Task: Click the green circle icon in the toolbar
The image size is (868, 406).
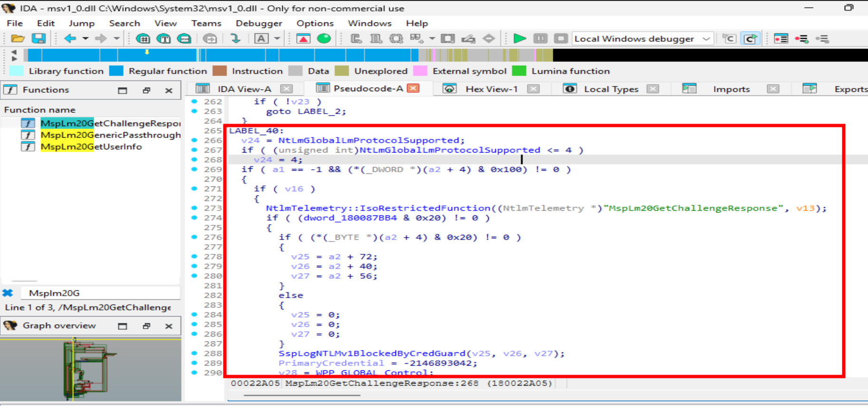Action: [x=324, y=39]
